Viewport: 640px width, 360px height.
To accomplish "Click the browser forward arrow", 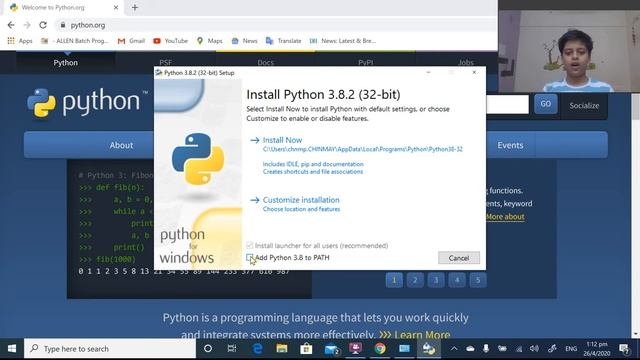I will (x=27, y=25).
